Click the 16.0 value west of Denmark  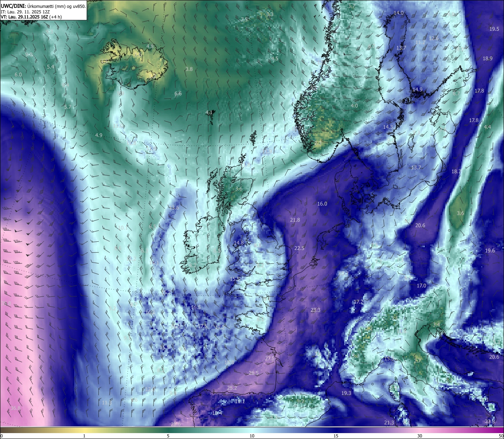tap(322, 204)
